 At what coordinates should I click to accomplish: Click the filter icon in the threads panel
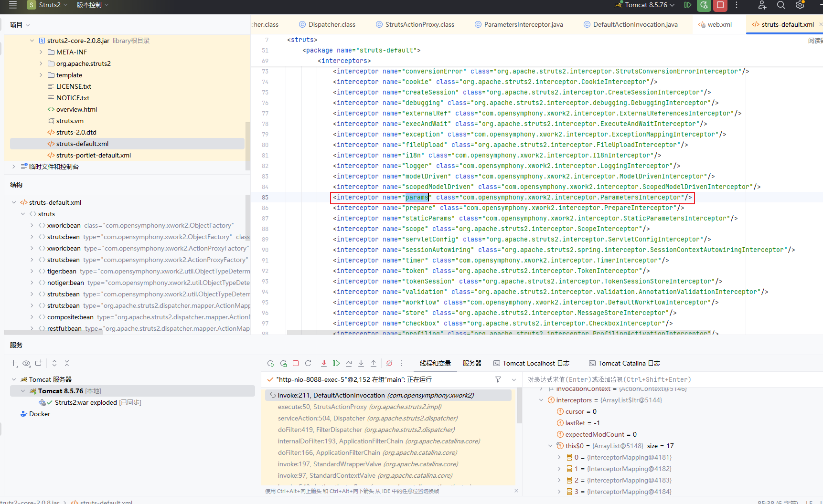[x=498, y=379]
